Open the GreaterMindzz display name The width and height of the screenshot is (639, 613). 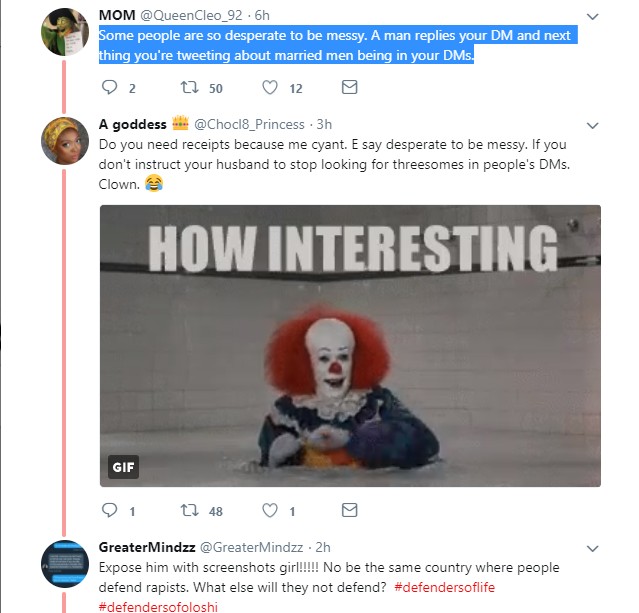[146, 548]
